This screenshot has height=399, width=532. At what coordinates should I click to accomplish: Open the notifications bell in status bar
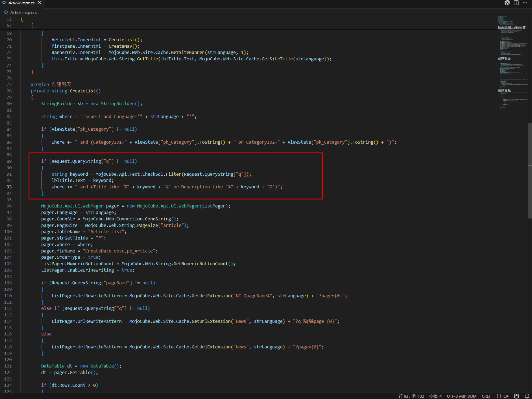pyautogui.click(x=527, y=396)
